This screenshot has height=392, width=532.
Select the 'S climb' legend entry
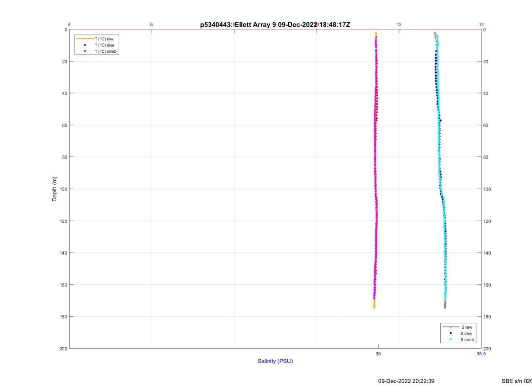coord(458,340)
